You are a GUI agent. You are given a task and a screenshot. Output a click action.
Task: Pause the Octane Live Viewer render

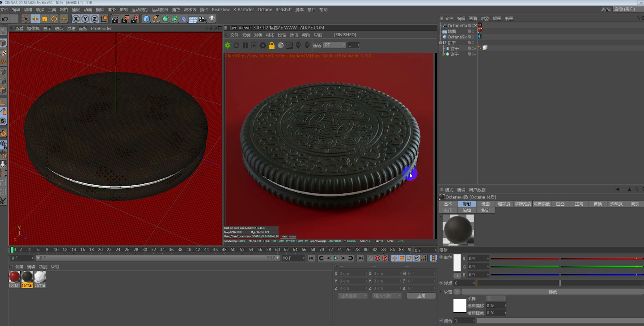pyautogui.click(x=245, y=45)
